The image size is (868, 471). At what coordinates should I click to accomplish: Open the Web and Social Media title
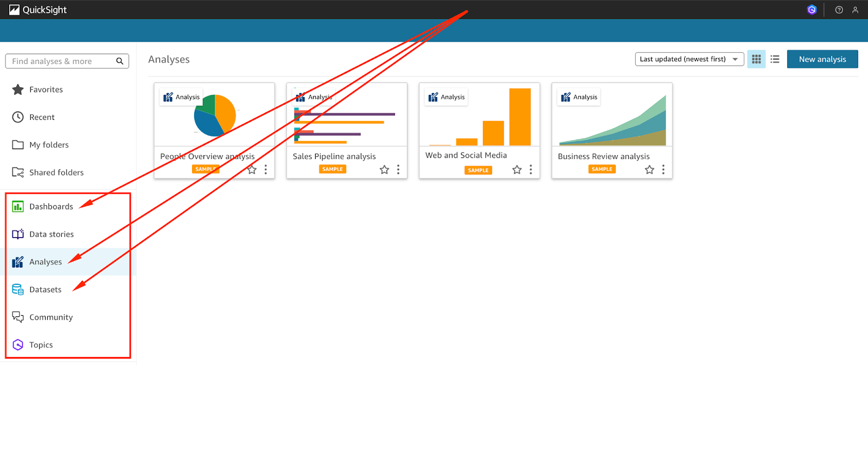click(x=466, y=155)
